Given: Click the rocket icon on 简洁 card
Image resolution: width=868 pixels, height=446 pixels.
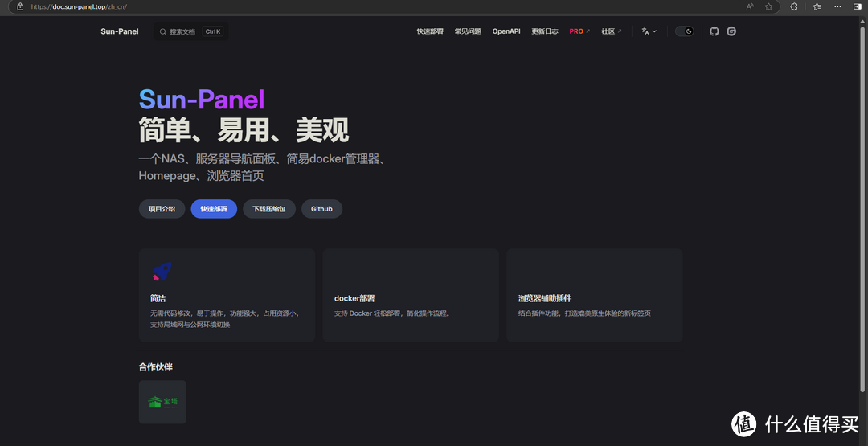Looking at the screenshot, I should pos(162,272).
